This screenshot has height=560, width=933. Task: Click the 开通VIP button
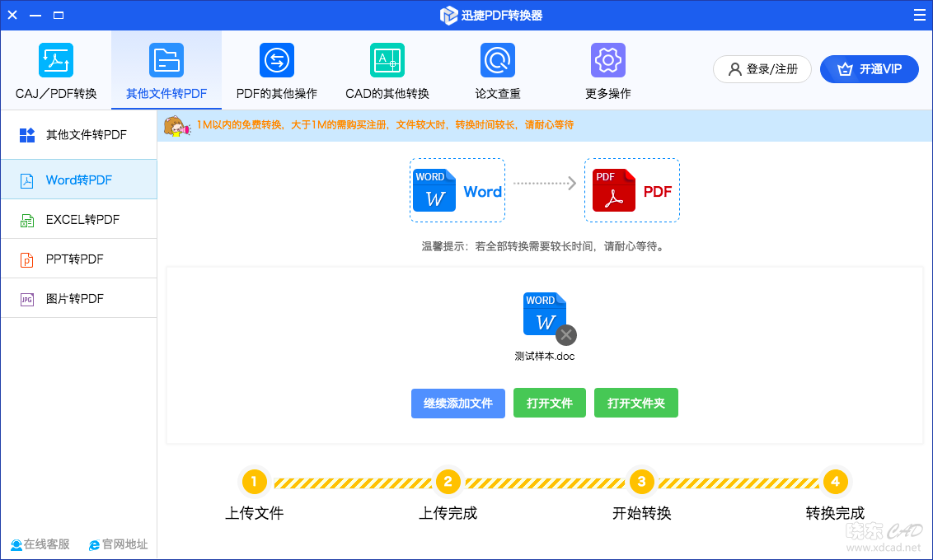(870, 69)
